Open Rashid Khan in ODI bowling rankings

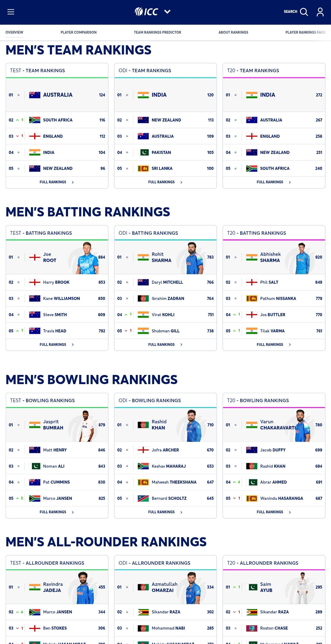tap(159, 425)
